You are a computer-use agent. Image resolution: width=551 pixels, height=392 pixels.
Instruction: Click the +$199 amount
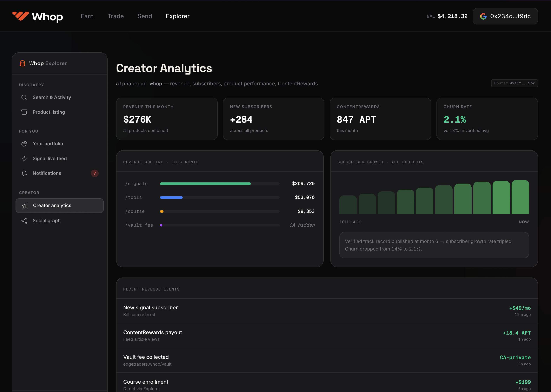pos(523,382)
